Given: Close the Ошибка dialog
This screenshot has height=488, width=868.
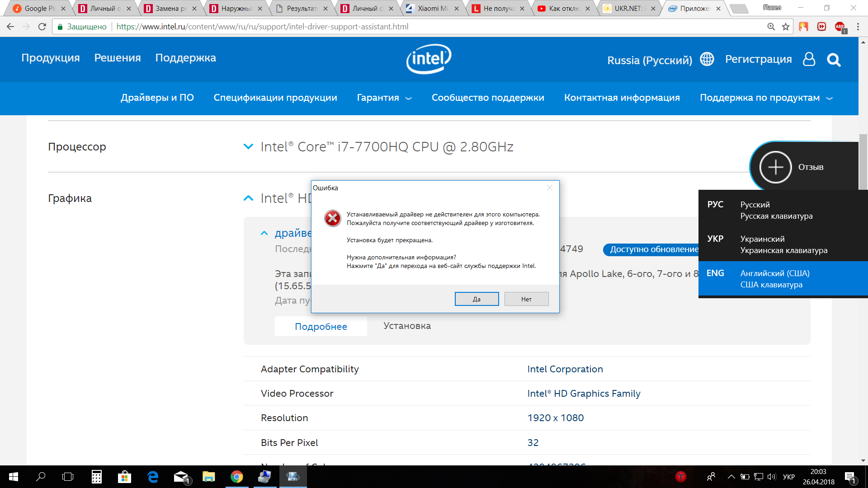Looking at the screenshot, I should (x=550, y=188).
